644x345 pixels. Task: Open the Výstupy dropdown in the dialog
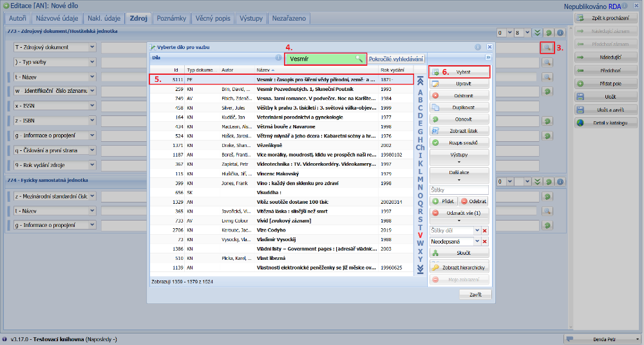coord(460,158)
